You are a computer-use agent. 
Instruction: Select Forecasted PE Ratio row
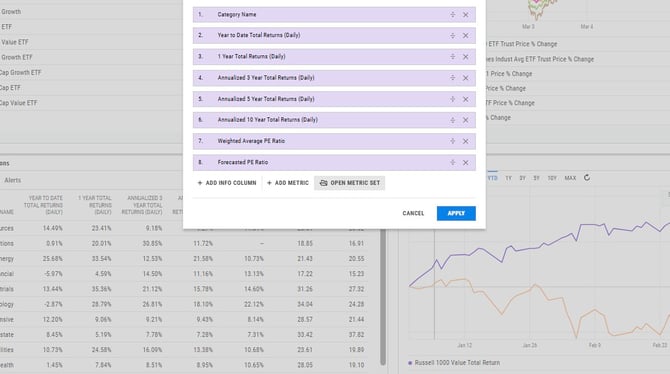(334, 162)
